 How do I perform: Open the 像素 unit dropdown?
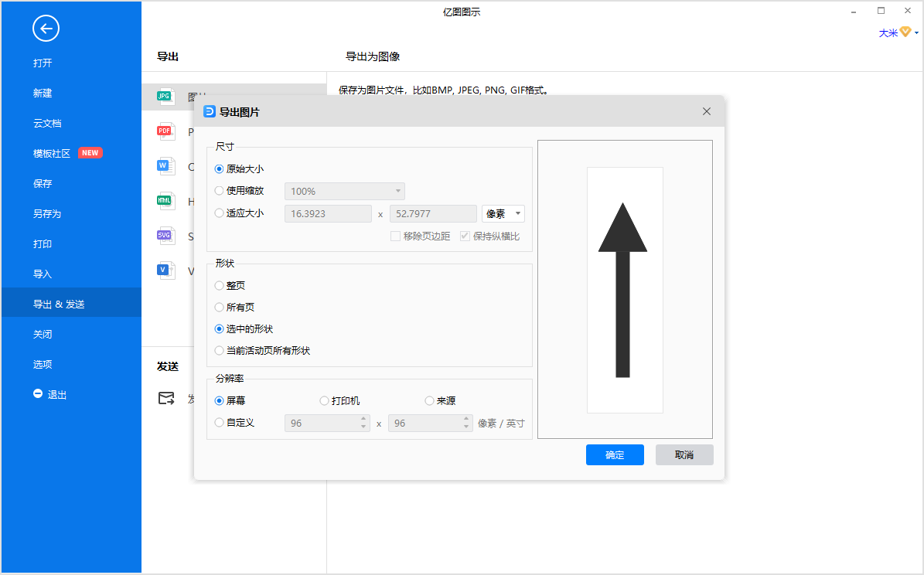click(503, 213)
